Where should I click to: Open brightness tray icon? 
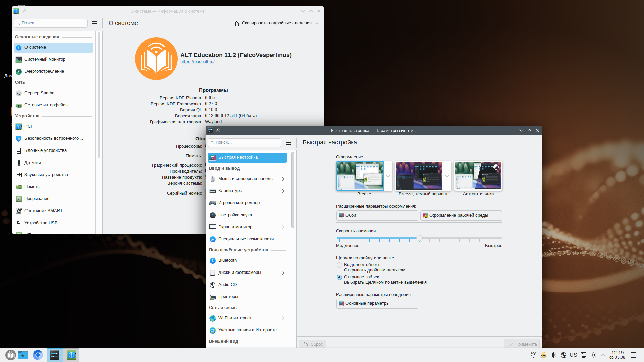(594, 355)
